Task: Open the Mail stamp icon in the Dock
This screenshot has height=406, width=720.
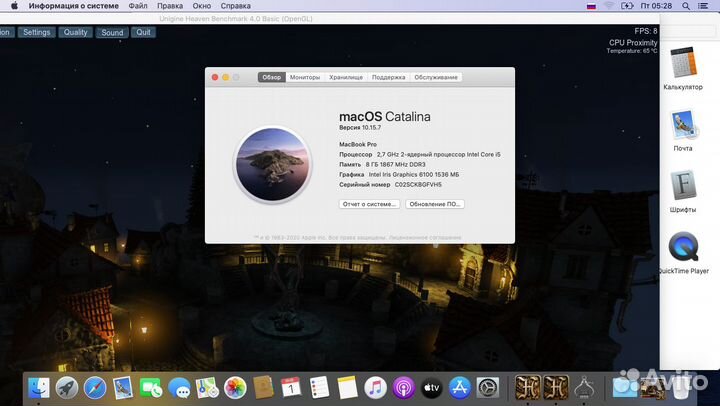Action: pyautogui.click(x=123, y=388)
